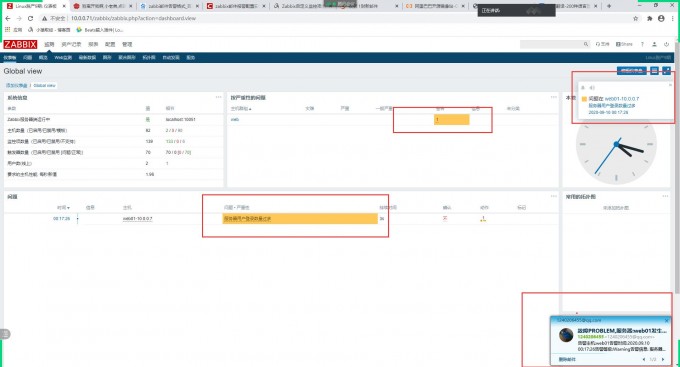This screenshot has height=367, width=680.
Task: Open the web01-10.0.0.7 host link in problems
Action: pyautogui.click(x=137, y=219)
